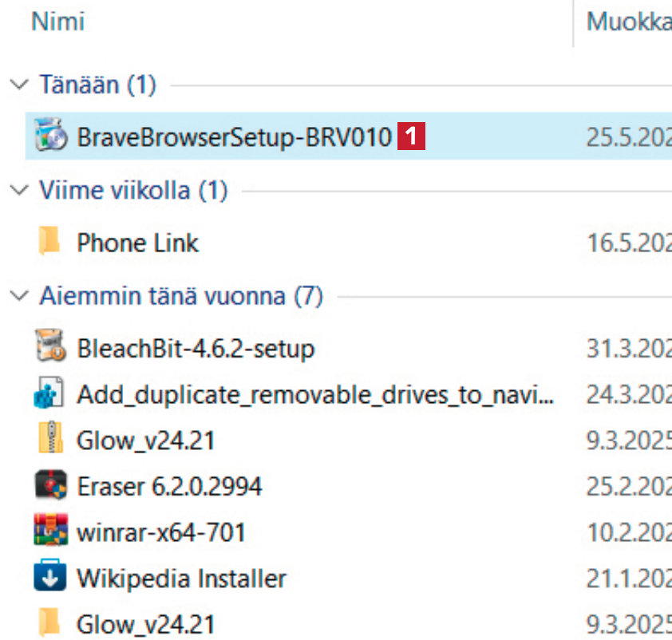
Task: Click the Viime viikolla (1) group heading text
Action: tap(133, 190)
